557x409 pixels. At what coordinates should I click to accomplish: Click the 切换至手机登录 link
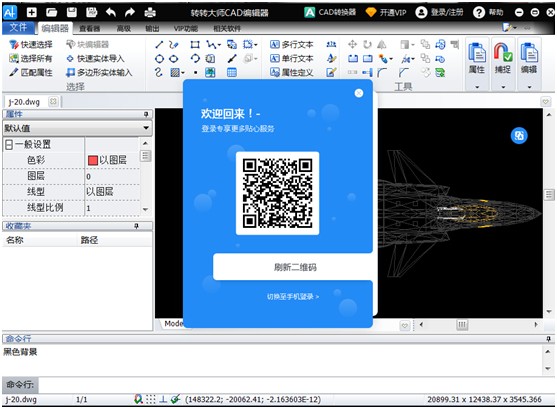[x=293, y=296]
